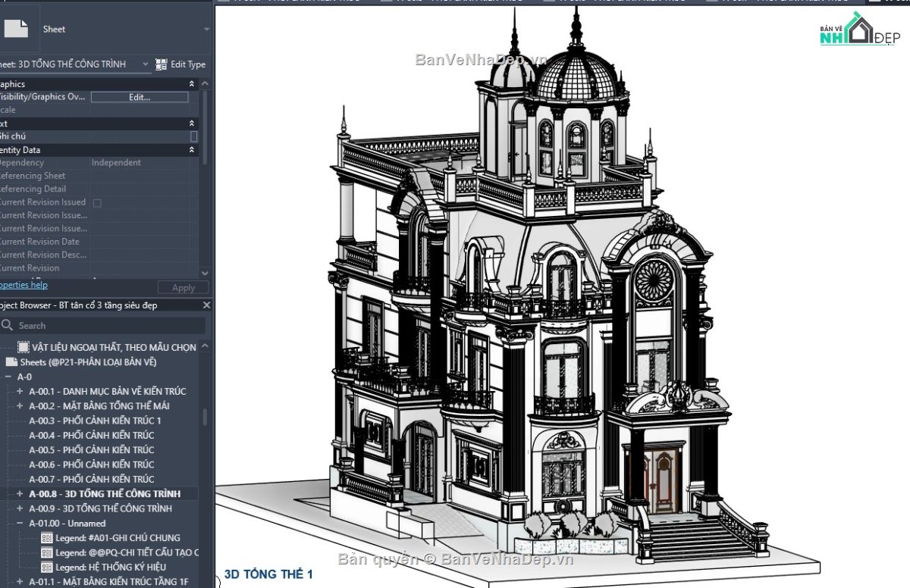The width and height of the screenshot is (910, 588).
Task: Close the Project Browser panel
Action: pos(206,305)
